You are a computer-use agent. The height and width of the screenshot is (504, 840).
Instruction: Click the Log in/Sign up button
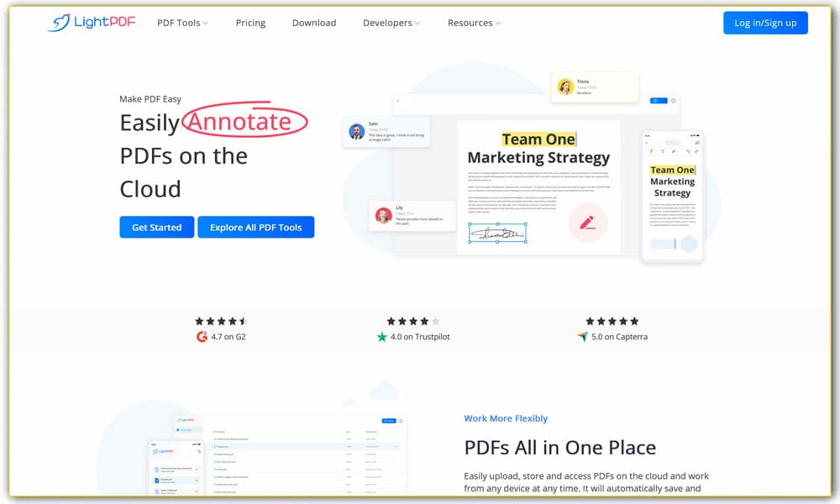pos(765,23)
